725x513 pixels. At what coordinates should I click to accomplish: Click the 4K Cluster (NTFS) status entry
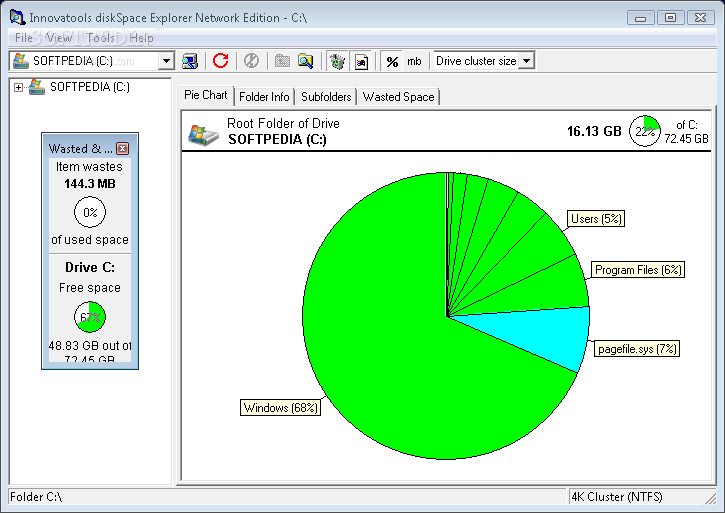617,497
